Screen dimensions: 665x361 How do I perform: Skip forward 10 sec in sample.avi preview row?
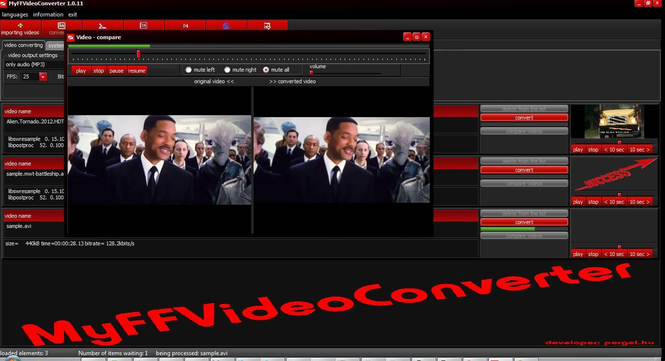(640, 254)
